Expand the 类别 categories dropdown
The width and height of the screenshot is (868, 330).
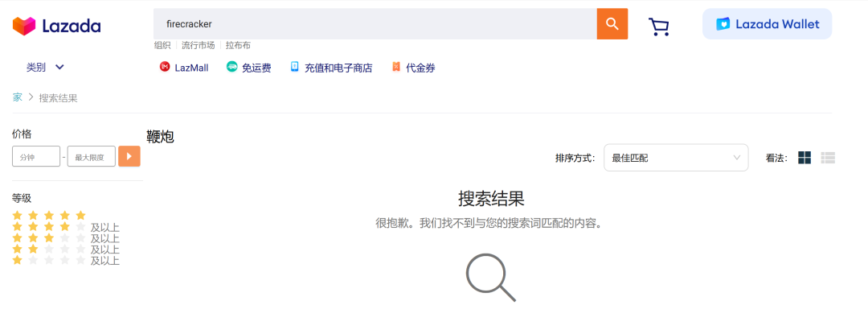(45, 67)
